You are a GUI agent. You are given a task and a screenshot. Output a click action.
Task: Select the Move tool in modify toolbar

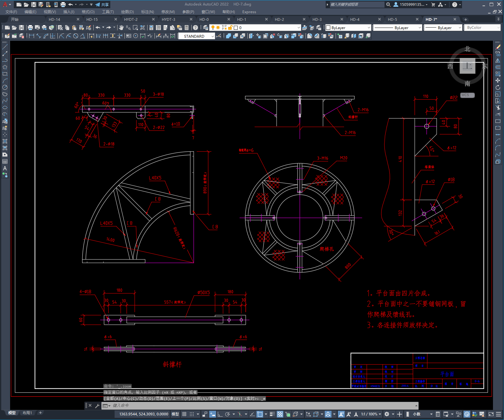pyautogui.click(x=498, y=81)
